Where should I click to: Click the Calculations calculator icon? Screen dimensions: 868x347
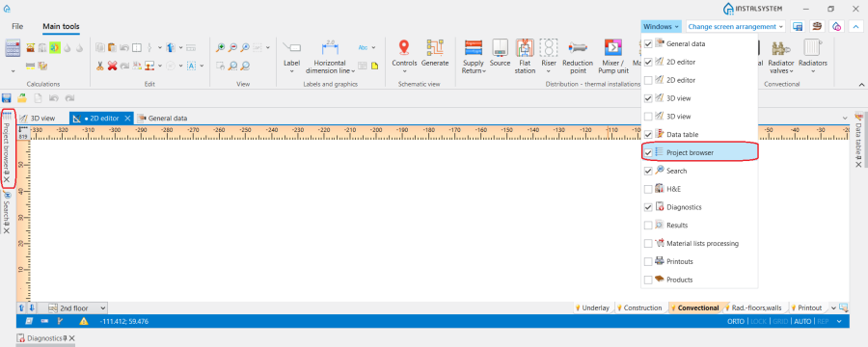[13, 48]
